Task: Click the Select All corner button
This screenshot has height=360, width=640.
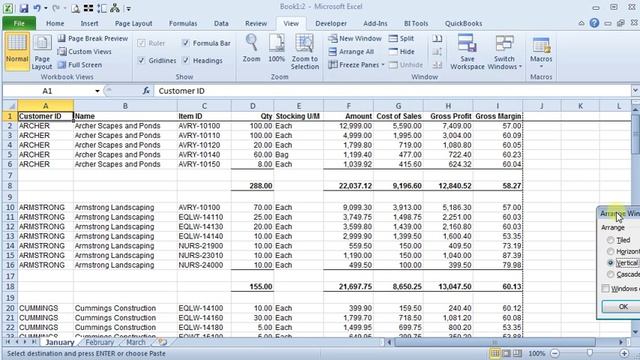Action: coord(10,106)
